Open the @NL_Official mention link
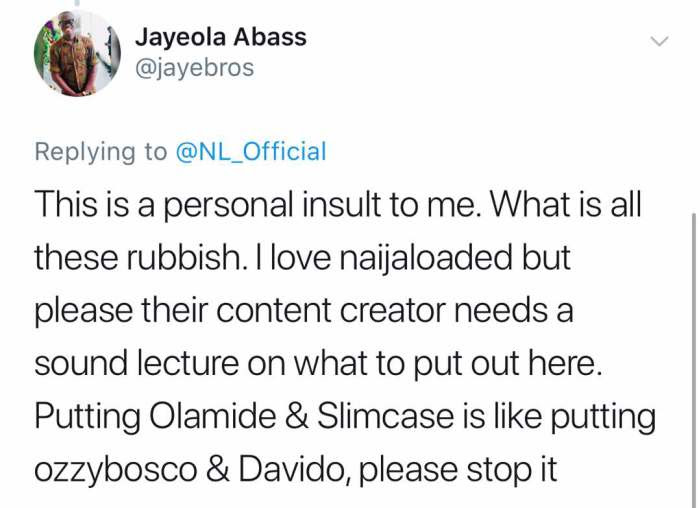This screenshot has height=508, width=700. (251, 152)
